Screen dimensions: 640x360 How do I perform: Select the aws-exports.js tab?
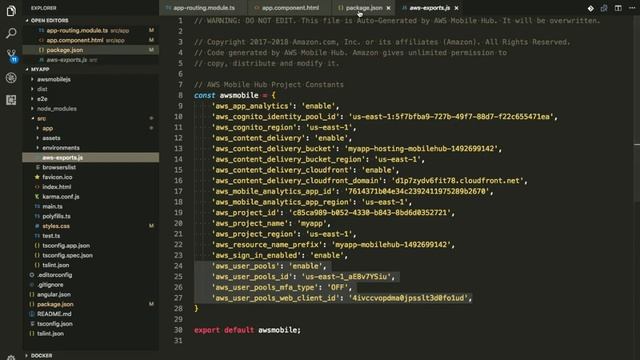[429, 8]
